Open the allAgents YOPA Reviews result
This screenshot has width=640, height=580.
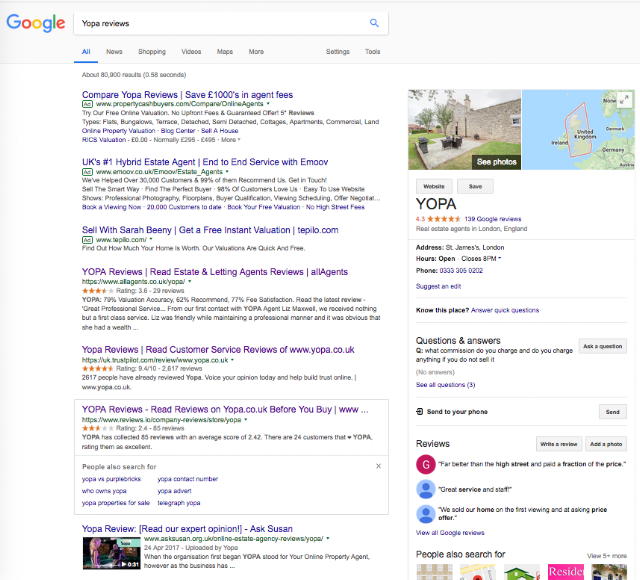(215, 272)
